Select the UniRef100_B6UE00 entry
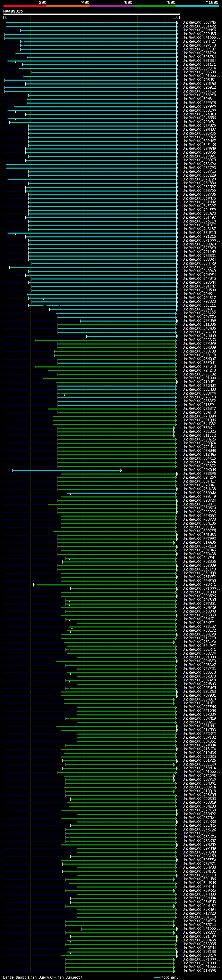Screen dimensions: 222x980 coord(199,110)
